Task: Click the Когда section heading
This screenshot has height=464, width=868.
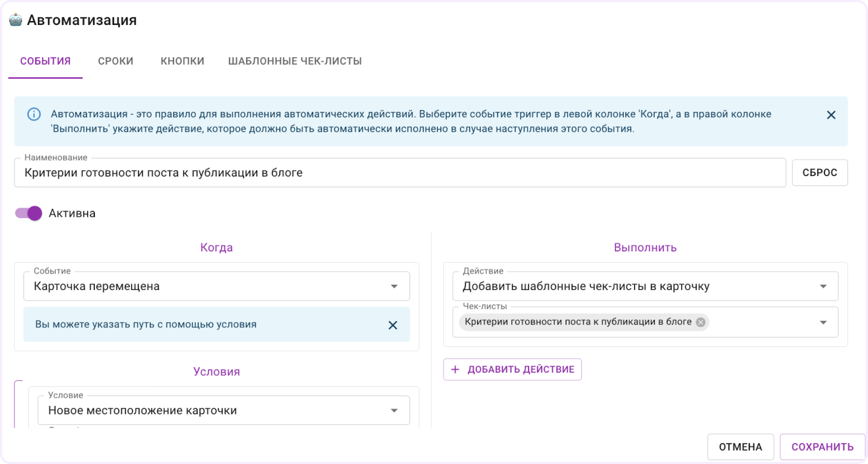Action: 216,247
